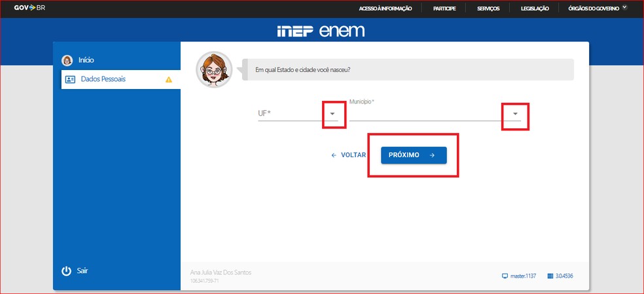Log out with the Sair power icon
This screenshot has height=294, width=644.
click(67, 271)
